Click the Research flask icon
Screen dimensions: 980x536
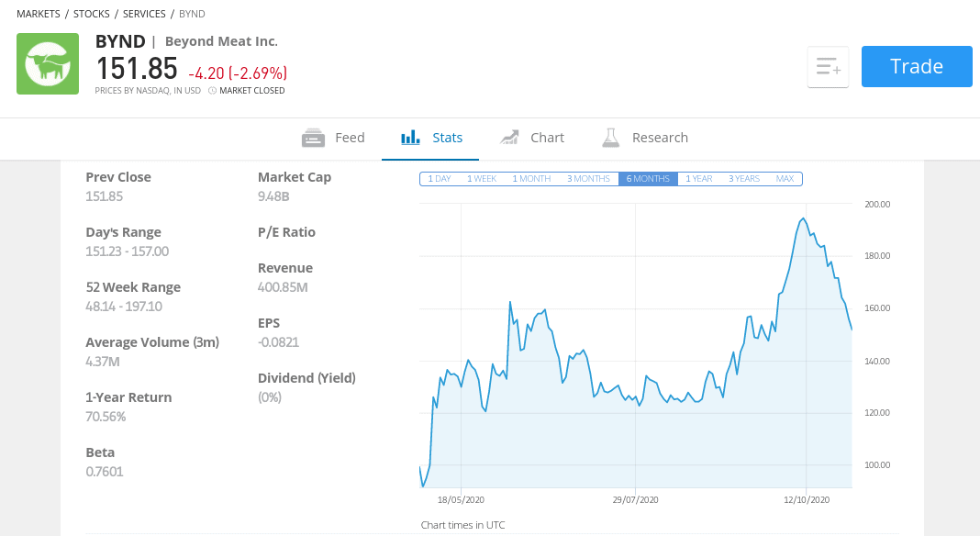point(610,138)
